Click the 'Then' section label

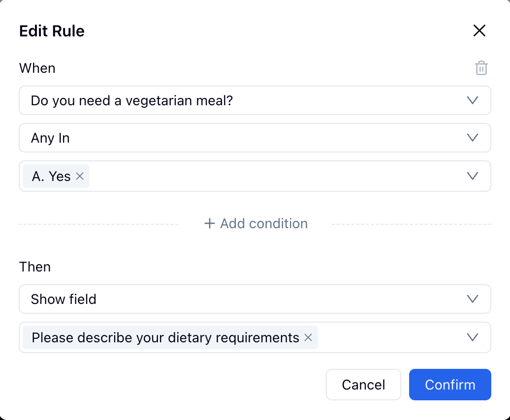point(34,267)
